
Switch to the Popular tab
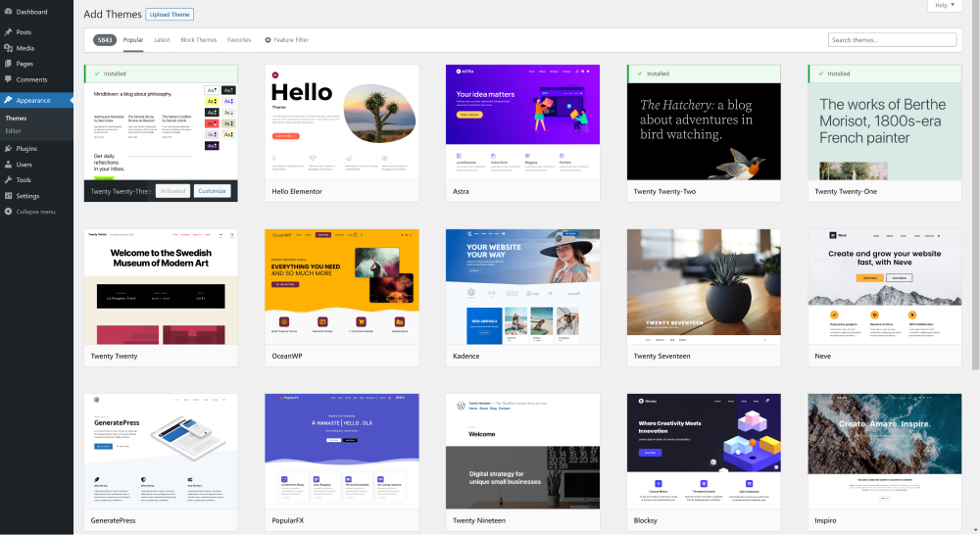[x=133, y=40]
